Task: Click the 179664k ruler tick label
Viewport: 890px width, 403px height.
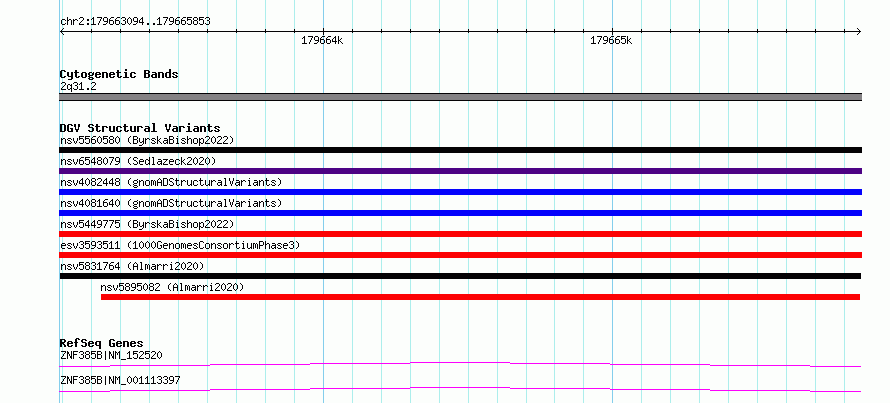Action: (322, 41)
